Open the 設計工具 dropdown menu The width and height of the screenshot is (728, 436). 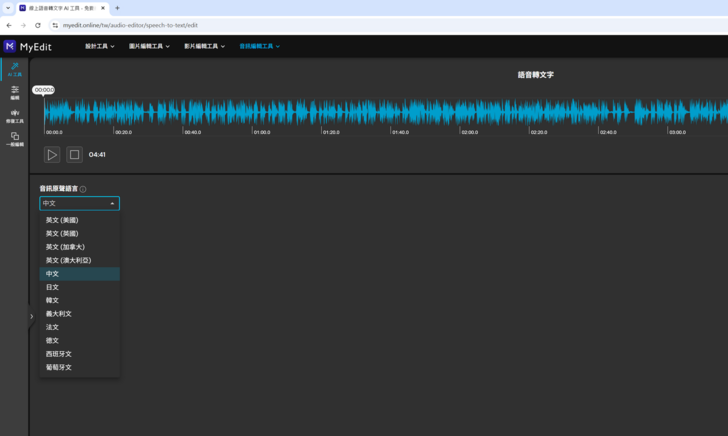click(x=99, y=46)
